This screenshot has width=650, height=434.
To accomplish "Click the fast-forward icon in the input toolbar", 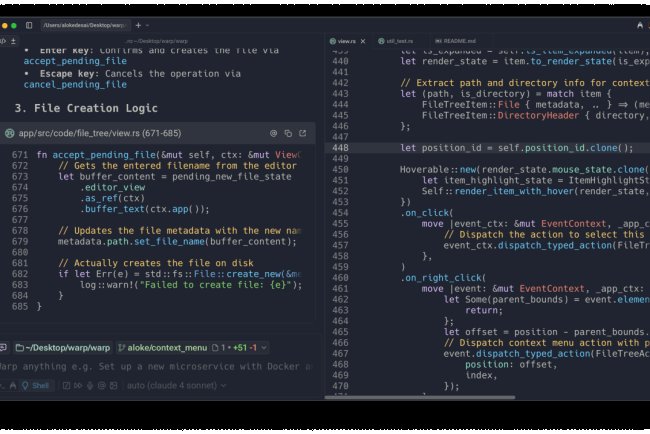I will tap(78, 386).
